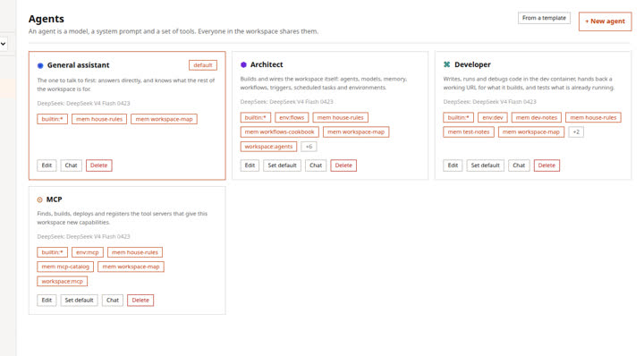Open Chat with Architect agent
This screenshot has height=356, width=644.
point(316,165)
